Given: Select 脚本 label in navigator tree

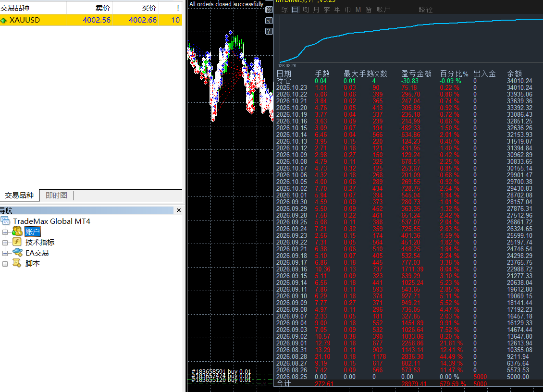Looking at the screenshot, I should (33, 264).
